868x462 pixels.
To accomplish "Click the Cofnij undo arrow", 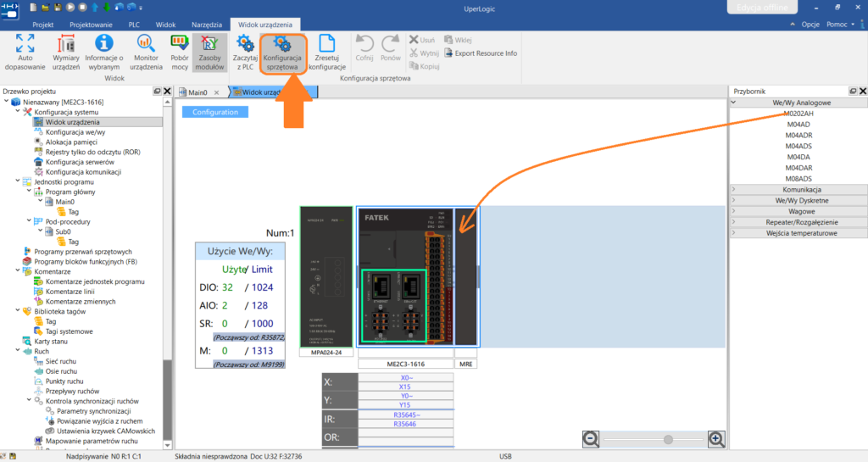I will (x=364, y=47).
